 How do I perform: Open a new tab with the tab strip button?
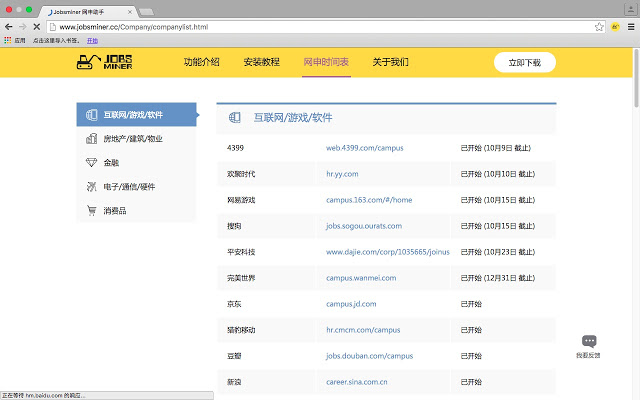(x=146, y=12)
